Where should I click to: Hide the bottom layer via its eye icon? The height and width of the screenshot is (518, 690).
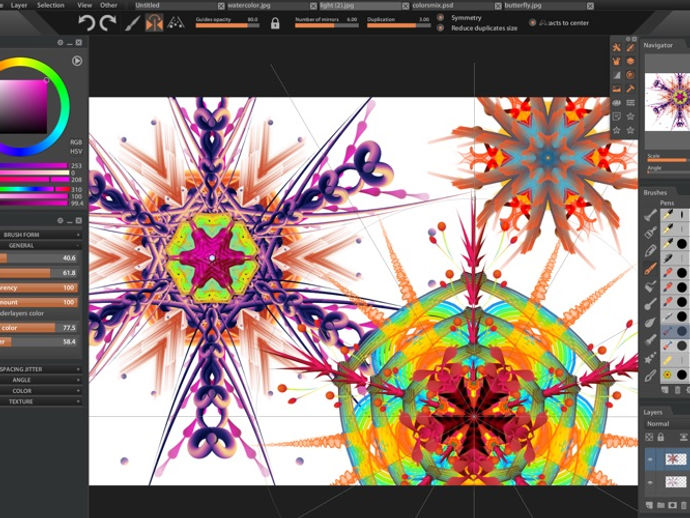point(650,482)
